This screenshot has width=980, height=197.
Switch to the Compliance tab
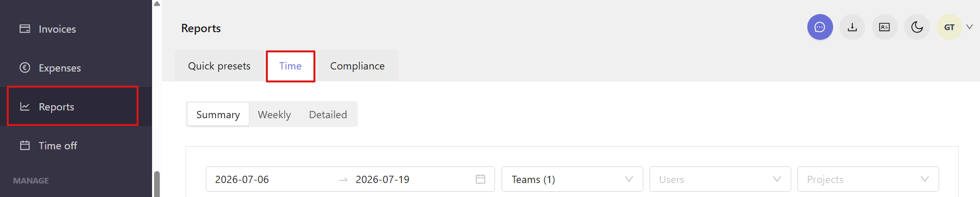357,66
